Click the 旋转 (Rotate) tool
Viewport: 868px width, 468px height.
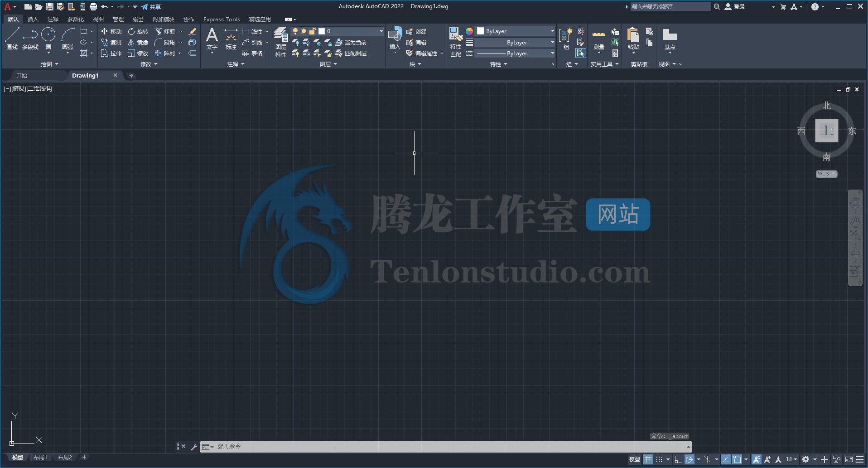pos(138,31)
